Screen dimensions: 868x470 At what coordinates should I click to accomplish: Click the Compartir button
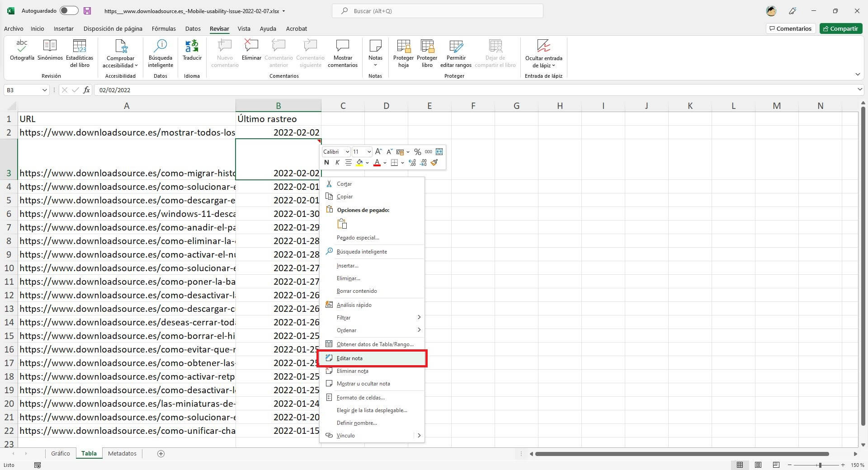pyautogui.click(x=840, y=28)
